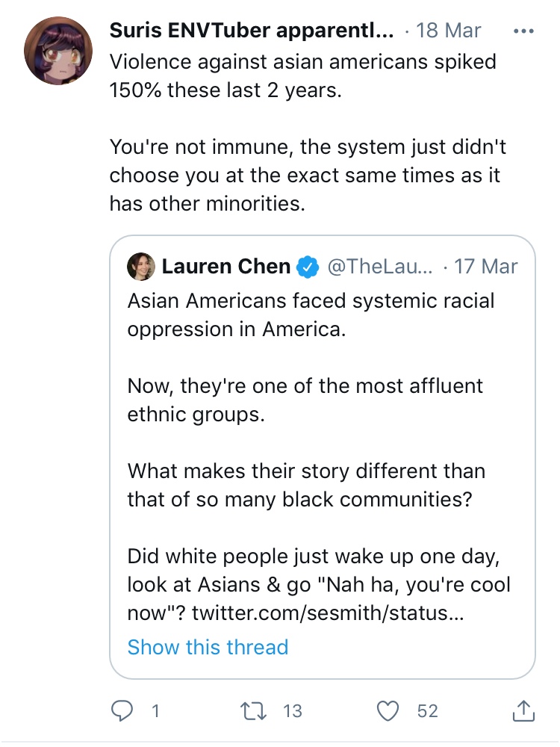Like the tweet with heart icon

pyautogui.click(x=388, y=711)
